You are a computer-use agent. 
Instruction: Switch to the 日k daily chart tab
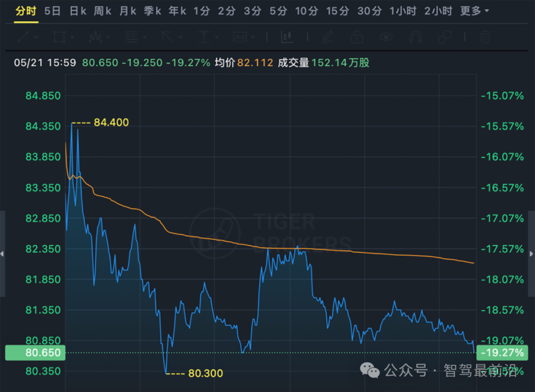point(77,11)
